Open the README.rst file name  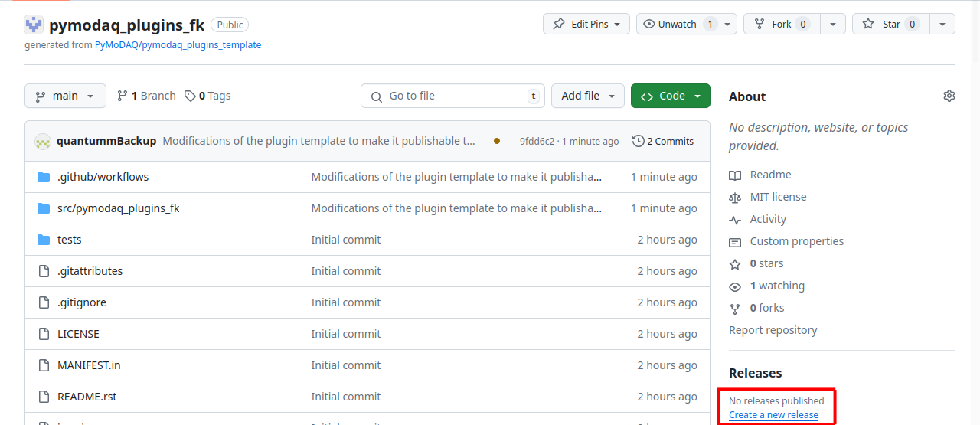(x=87, y=397)
